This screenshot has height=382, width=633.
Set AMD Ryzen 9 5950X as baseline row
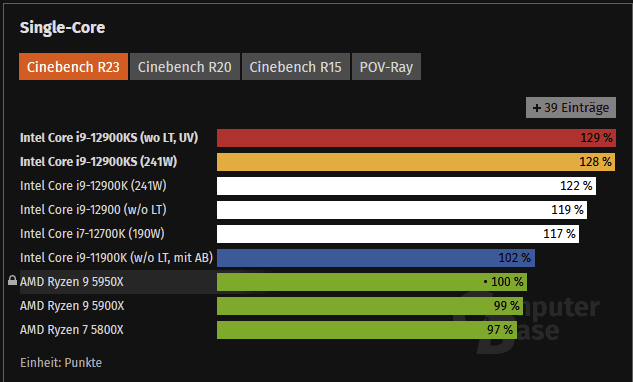(71, 281)
